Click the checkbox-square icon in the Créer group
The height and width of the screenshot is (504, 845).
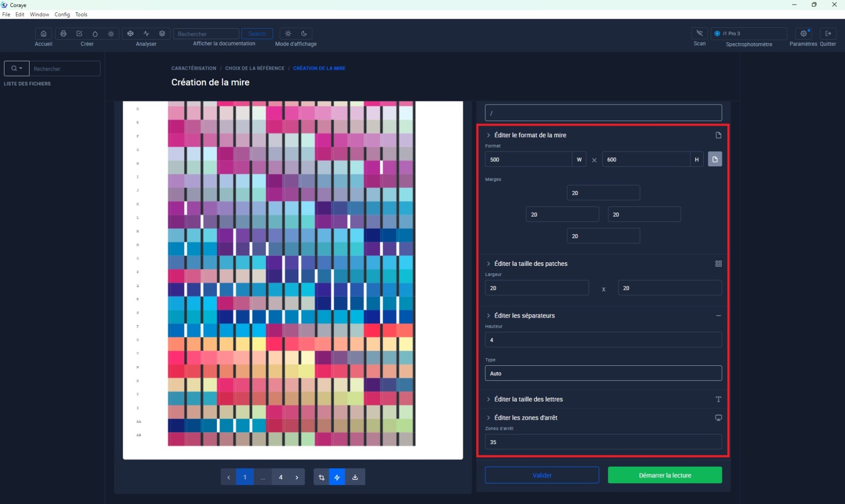tap(79, 34)
